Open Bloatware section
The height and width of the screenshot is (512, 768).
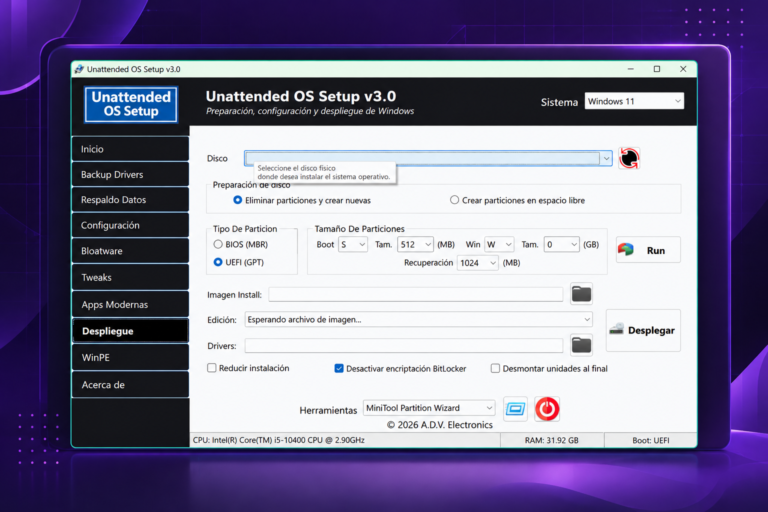click(x=130, y=251)
